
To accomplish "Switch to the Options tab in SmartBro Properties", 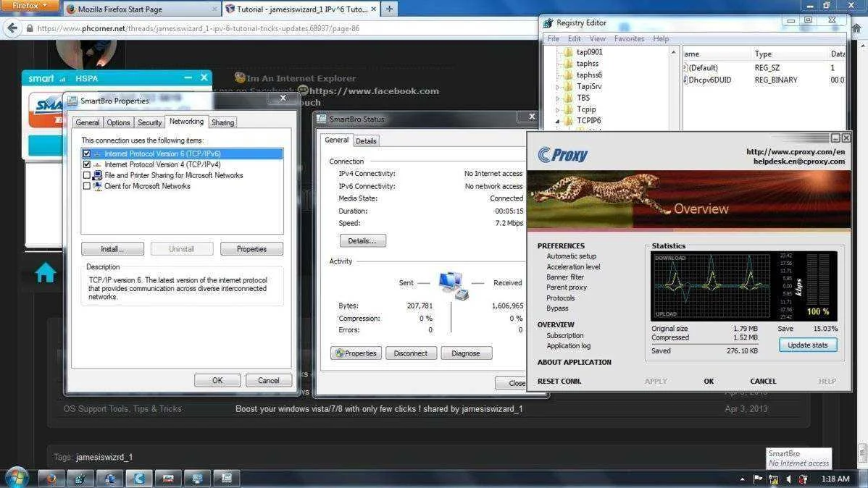I will tap(119, 123).
